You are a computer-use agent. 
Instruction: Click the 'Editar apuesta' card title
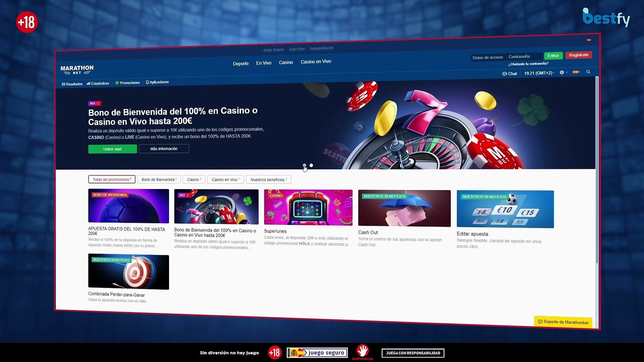point(472,234)
